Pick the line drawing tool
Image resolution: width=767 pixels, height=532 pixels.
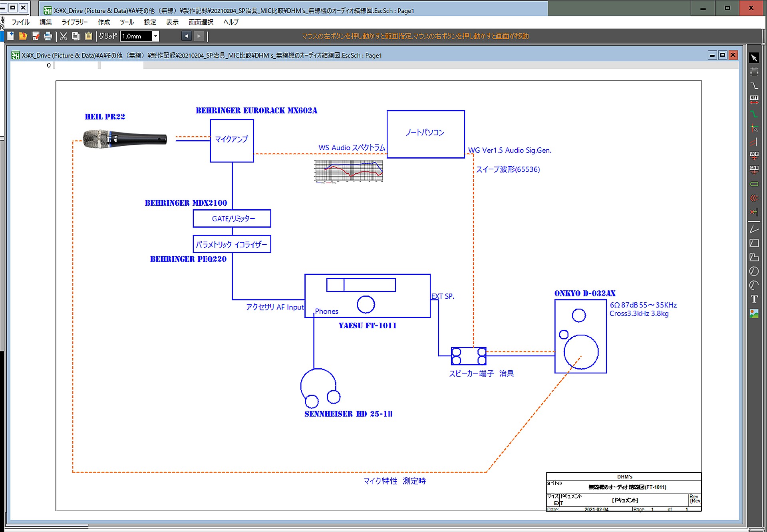point(754,229)
